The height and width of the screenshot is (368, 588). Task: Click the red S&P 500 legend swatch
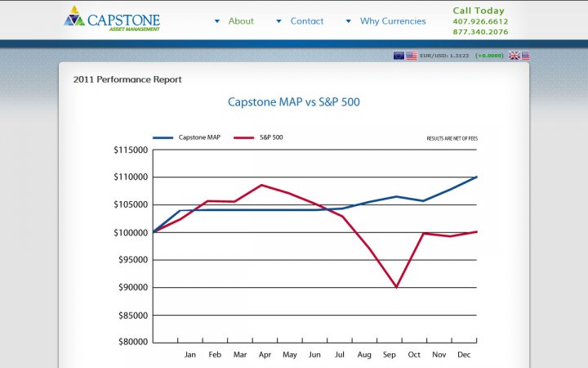pyautogui.click(x=243, y=138)
